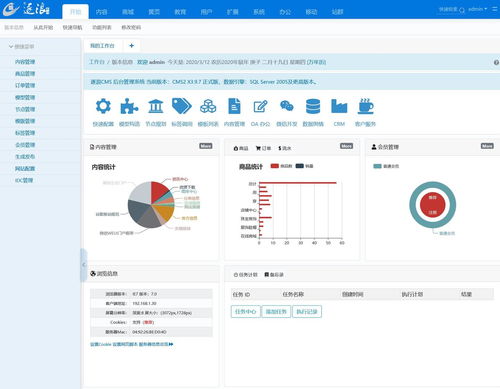This screenshot has height=389, width=500.
Task: Click the WeChat bubbles icon
Action: click(287, 106)
